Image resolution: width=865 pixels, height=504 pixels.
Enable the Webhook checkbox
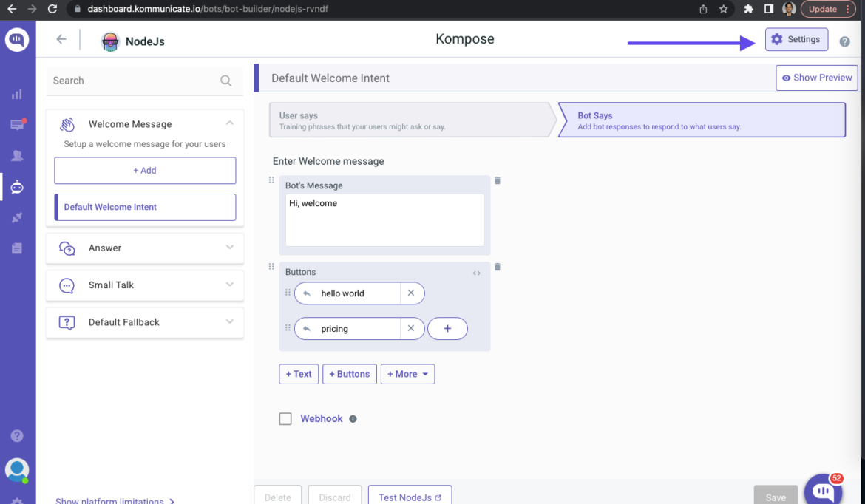click(285, 418)
